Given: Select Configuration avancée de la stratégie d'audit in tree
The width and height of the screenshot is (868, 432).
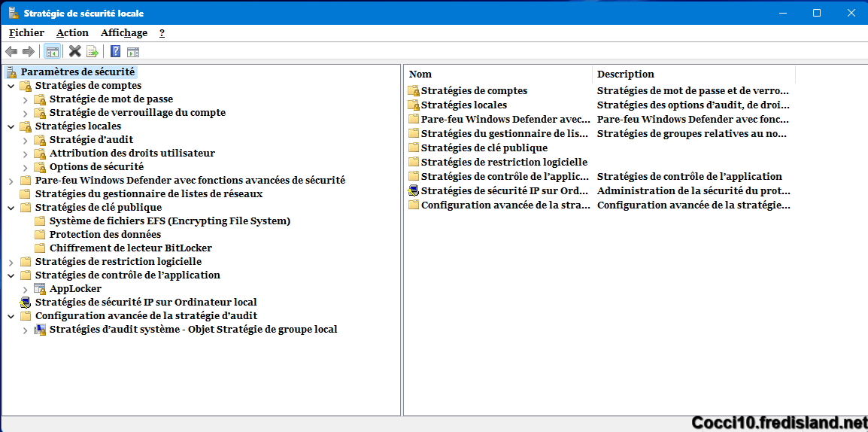Looking at the screenshot, I should click(146, 315).
